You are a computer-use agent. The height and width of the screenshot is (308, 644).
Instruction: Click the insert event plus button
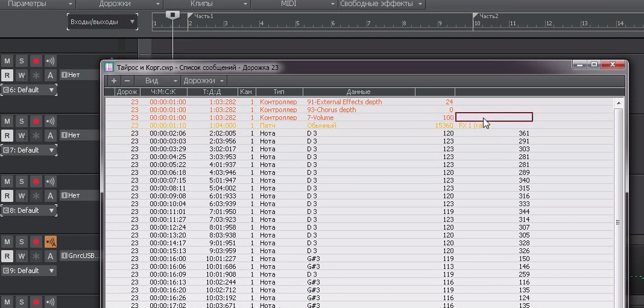(114, 81)
